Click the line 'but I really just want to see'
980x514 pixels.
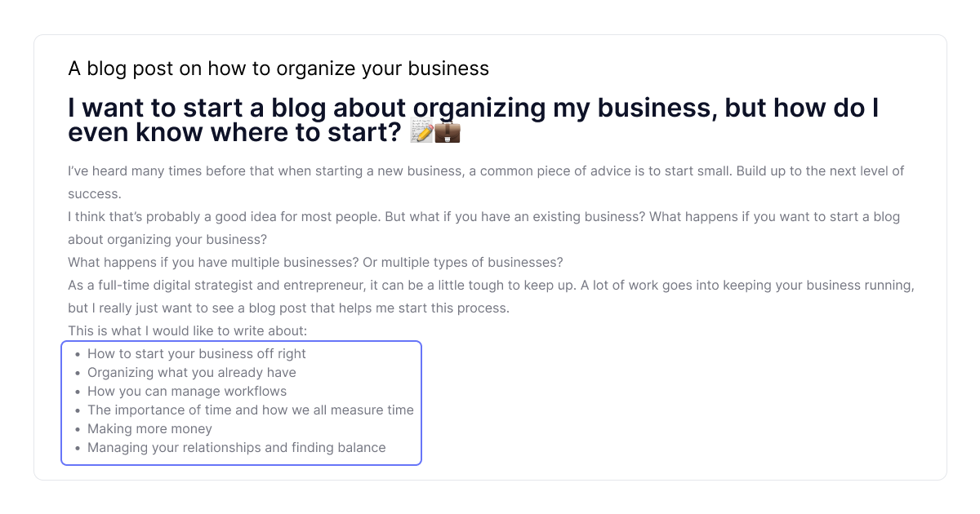[288, 308]
